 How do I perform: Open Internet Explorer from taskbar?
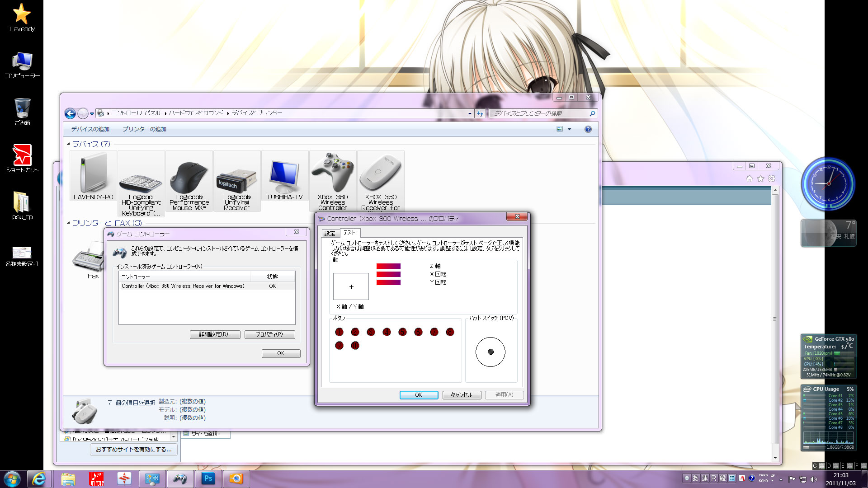click(x=39, y=479)
